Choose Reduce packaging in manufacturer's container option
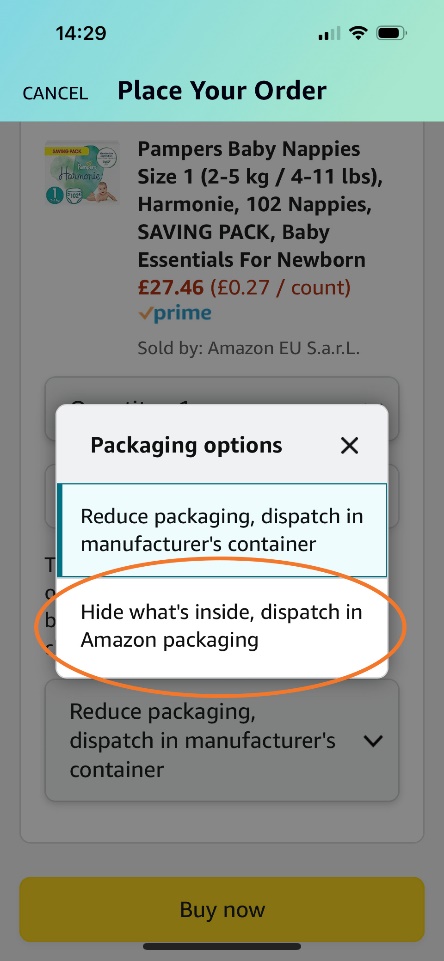 (x=221, y=530)
